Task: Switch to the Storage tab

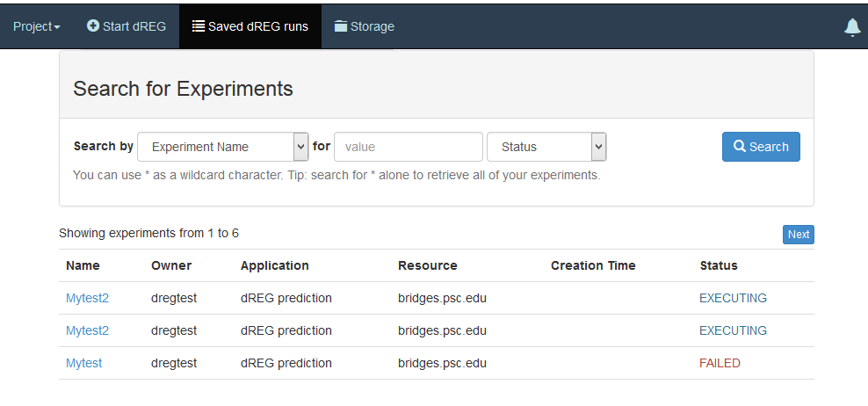Action: [365, 26]
